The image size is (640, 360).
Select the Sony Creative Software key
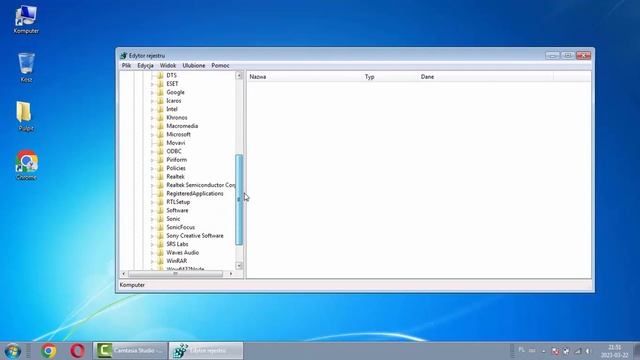point(195,236)
